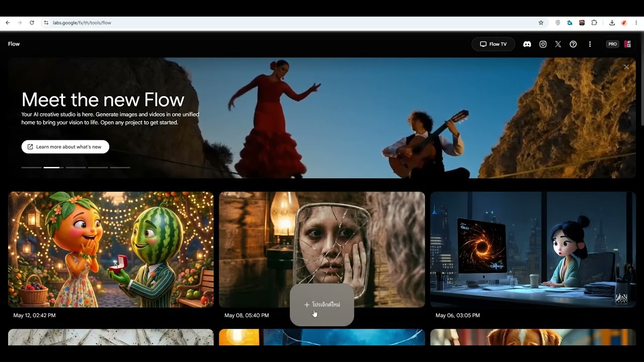Go forward in the browser

pos(20,23)
